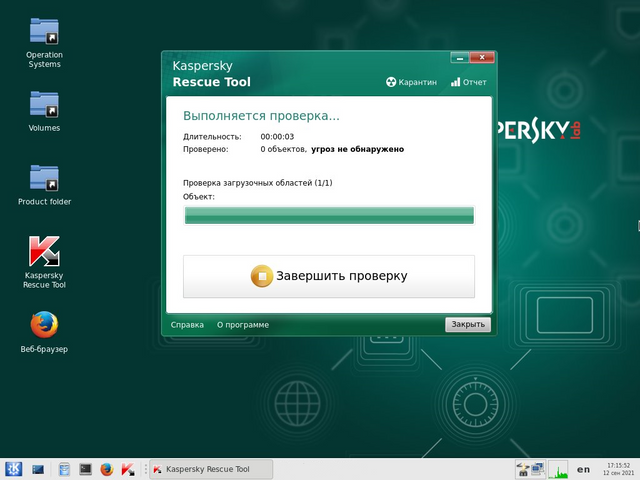The width and height of the screenshot is (640, 480).
Task: Minimize the Kaspersky Rescue Tool window
Action: (x=460, y=58)
